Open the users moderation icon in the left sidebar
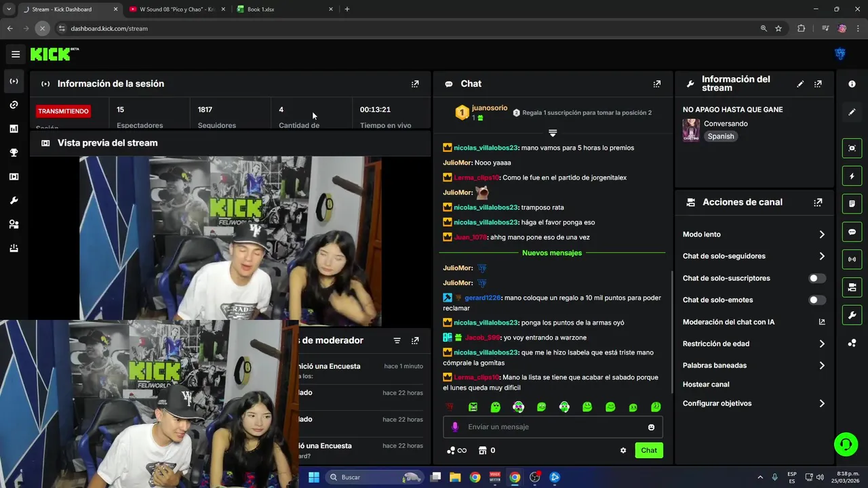 [14, 224]
